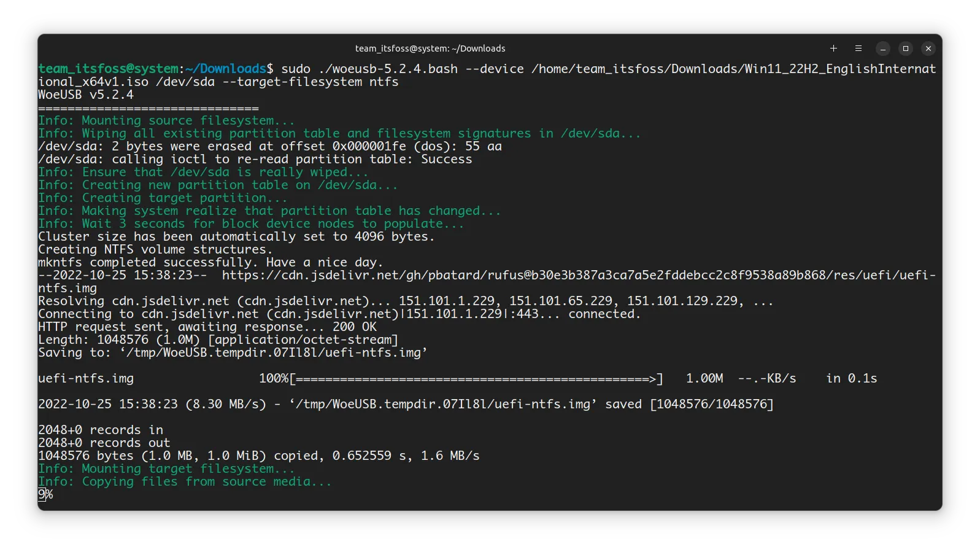980x552 pixels.
Task: Click the 'Length: 1048576 (1.0M)' line
Action: click(218, 340)
